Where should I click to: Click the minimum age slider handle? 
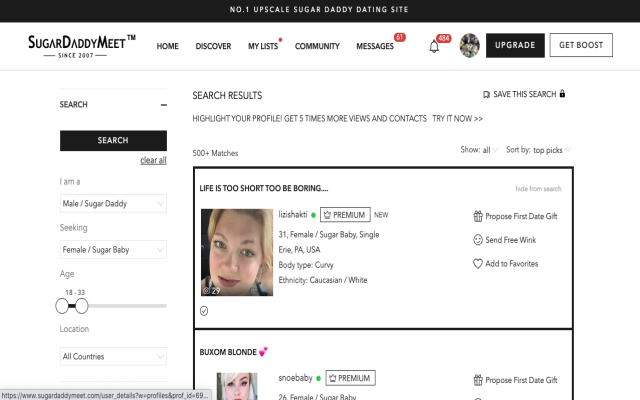(62, 306)
